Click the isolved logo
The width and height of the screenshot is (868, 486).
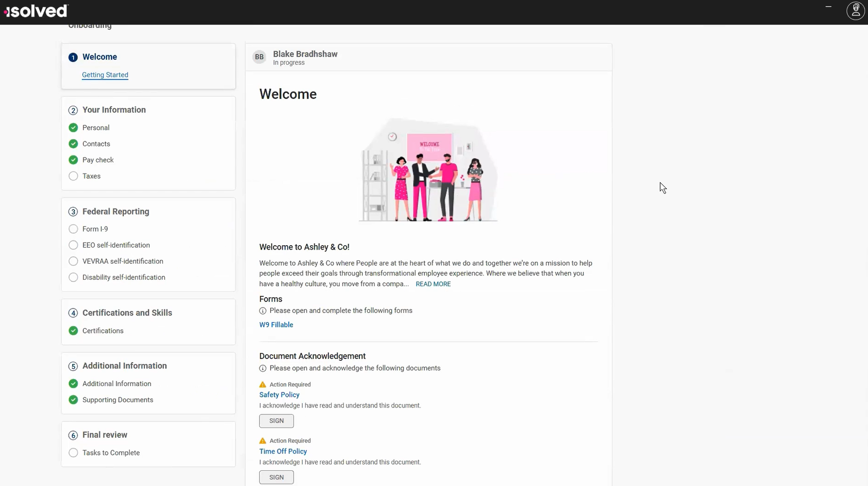pyautogui.click(x=36, y=11)
